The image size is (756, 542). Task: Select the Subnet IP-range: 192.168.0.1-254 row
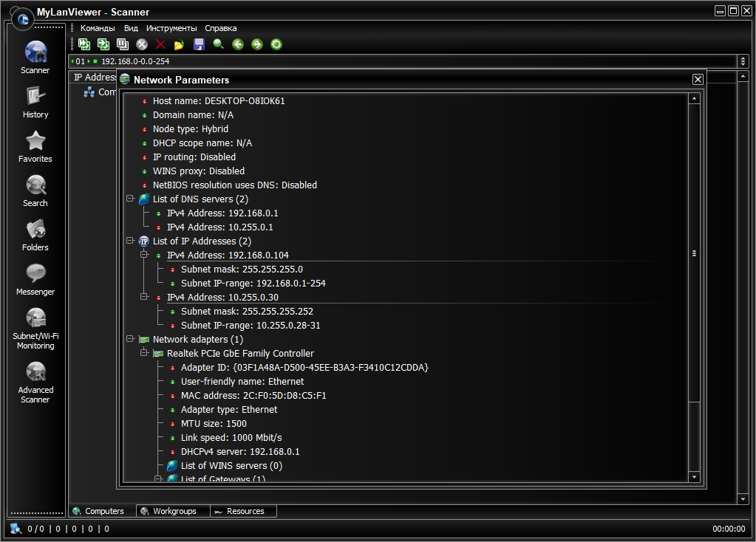tap(253, 284)
